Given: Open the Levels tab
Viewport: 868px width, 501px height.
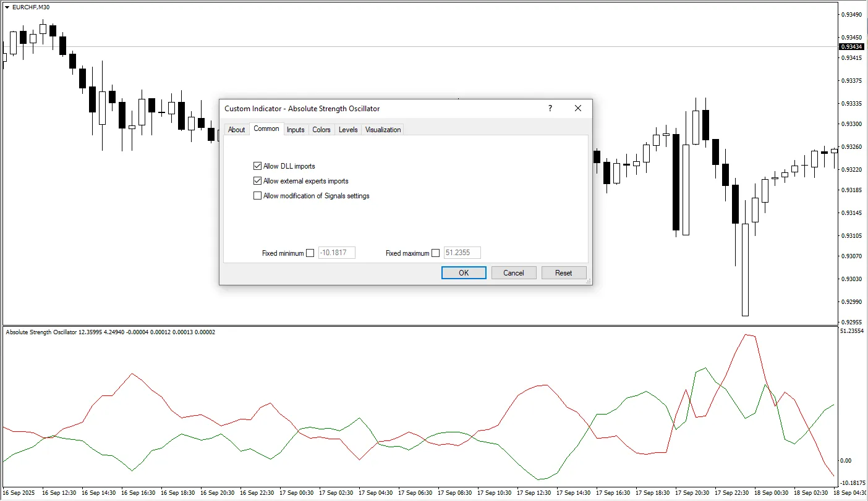Looking at the screenshot, I should pos(348,129).
